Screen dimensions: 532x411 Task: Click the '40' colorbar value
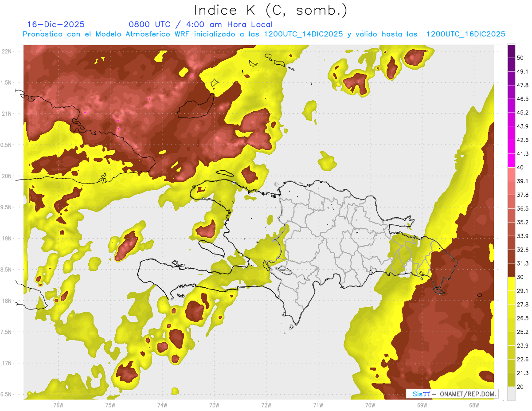(x=521, y=168)
